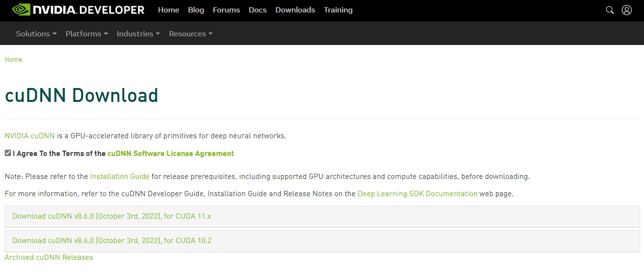The width and height of the screenshot is (644, 277).
Task: Open the Resources dropdown menu
Action: (x=190, y=34)
